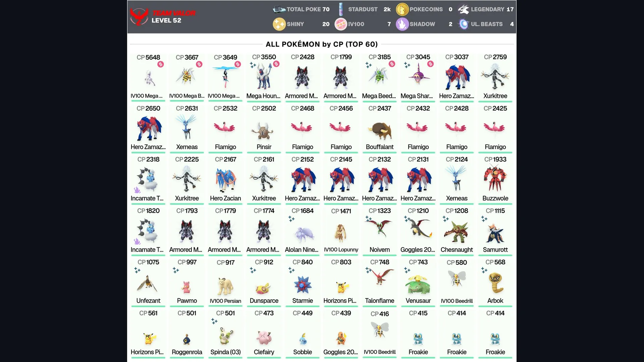Open the Talonflame CP 748 entry
Screen dimensions: 644x362
tap(380, 283)
